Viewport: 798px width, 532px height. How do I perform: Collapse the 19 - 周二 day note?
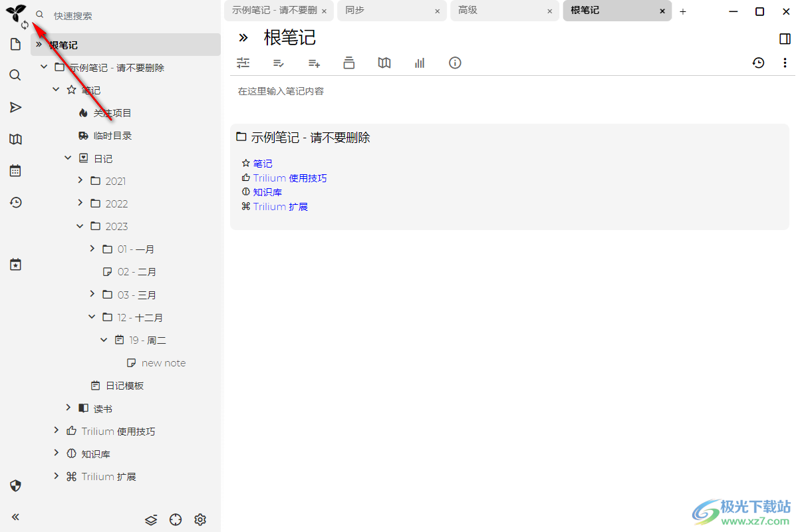(104, 340)
